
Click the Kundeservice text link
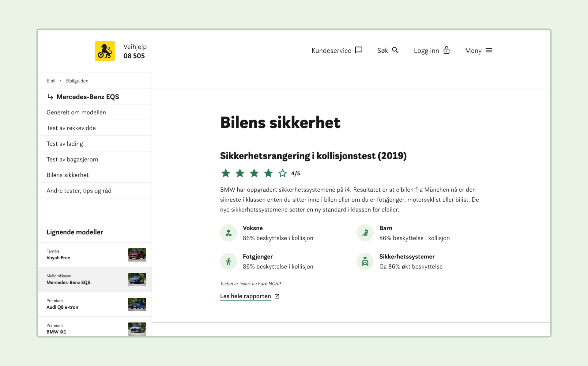pos(331,51)
